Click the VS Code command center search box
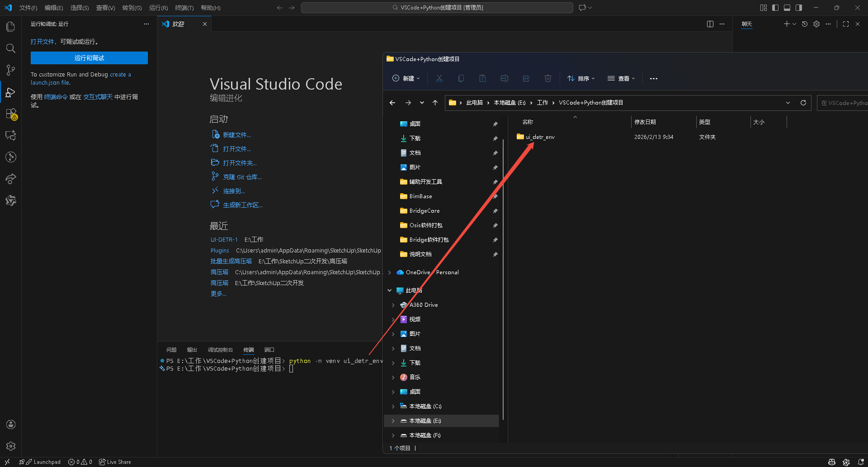This screenshot has height=467, width=868. tap(437, 8)
